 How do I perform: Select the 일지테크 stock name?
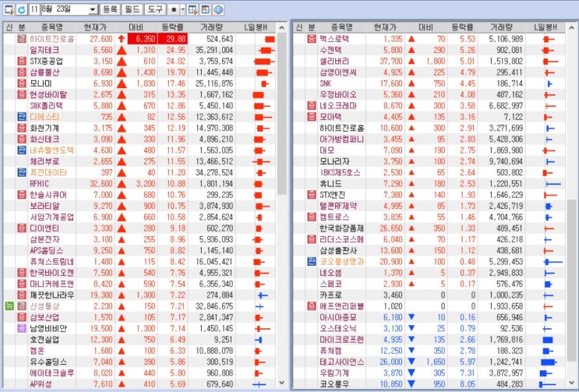[x=44, y=50]
